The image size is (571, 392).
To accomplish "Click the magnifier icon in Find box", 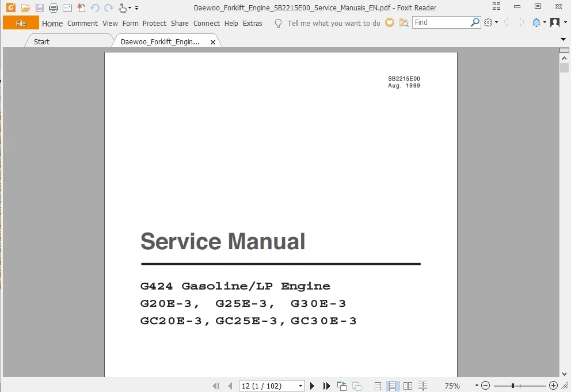I will tap(475, 22).
